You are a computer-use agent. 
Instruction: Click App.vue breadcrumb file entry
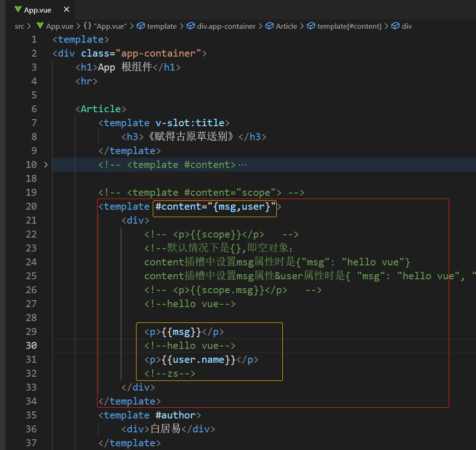[x=59, y=26]
